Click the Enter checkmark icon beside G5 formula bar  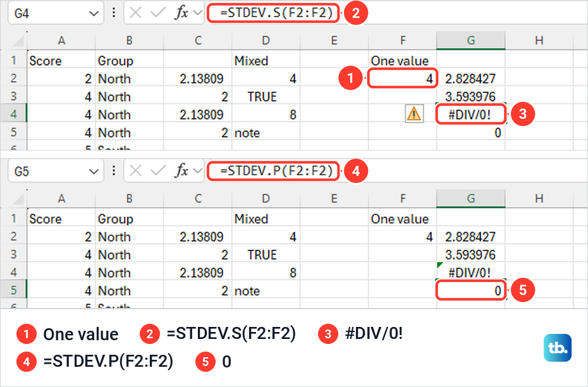pos(158,171)
